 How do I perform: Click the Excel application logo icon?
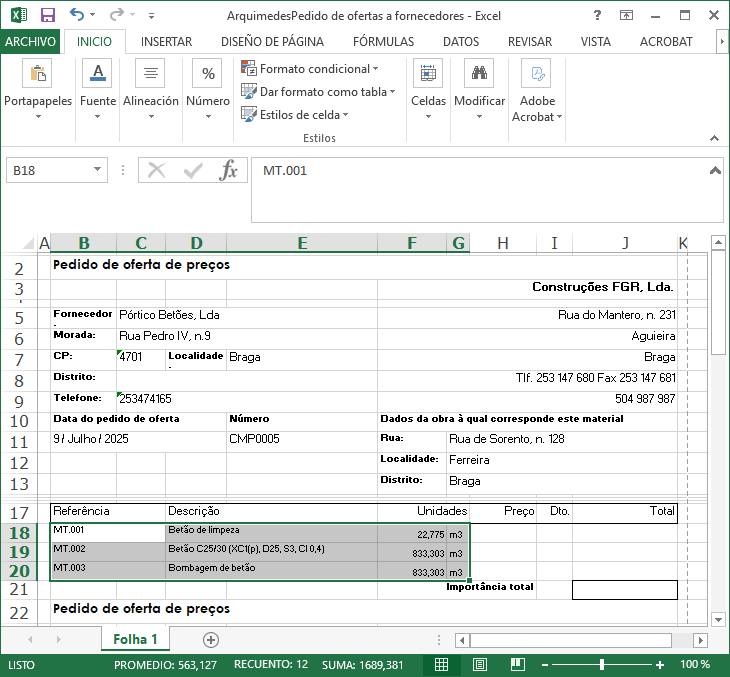(x=19, y=15)
